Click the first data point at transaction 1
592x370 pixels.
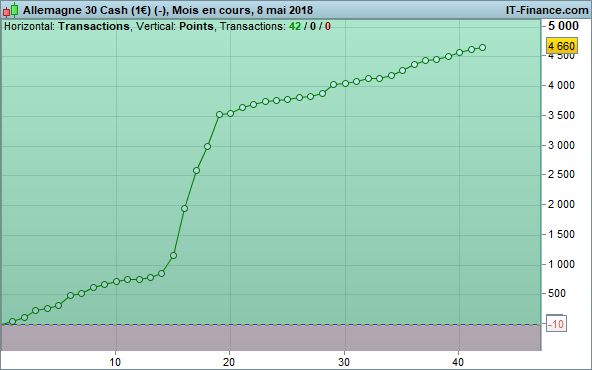pos(12,322)
